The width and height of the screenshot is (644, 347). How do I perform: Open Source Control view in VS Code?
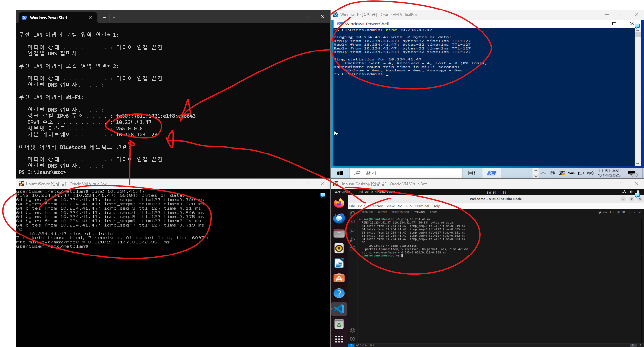(x=352, y=231)
